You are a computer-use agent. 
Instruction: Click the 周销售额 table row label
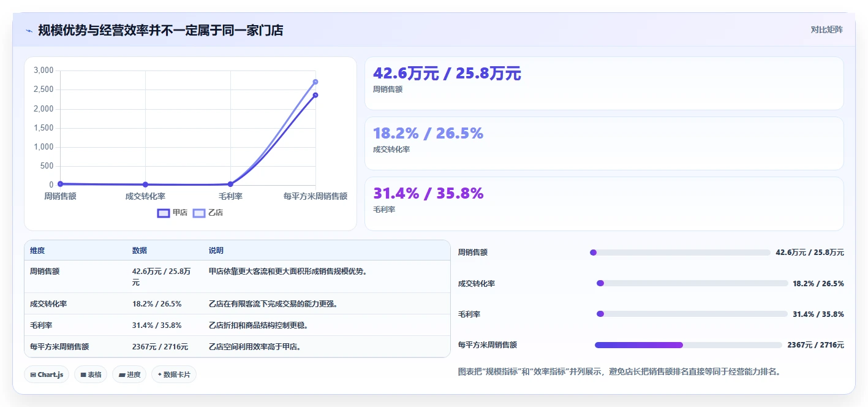[x=45, y=271]
